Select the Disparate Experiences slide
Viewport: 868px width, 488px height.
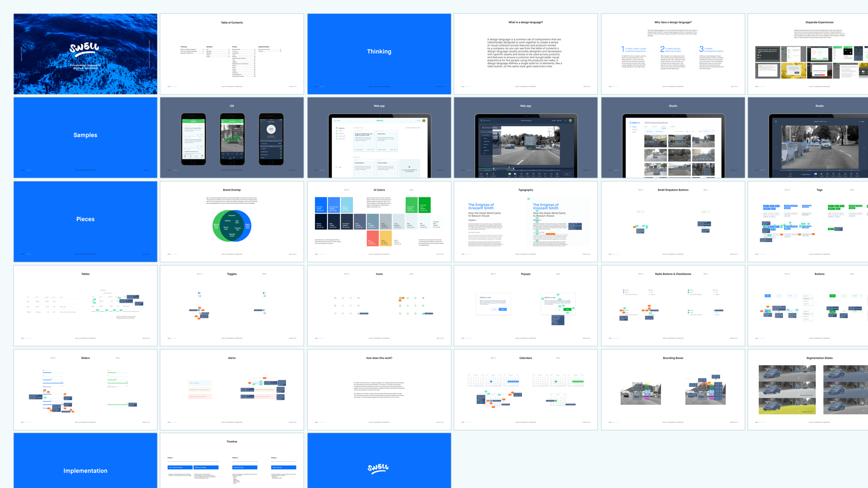808,54
